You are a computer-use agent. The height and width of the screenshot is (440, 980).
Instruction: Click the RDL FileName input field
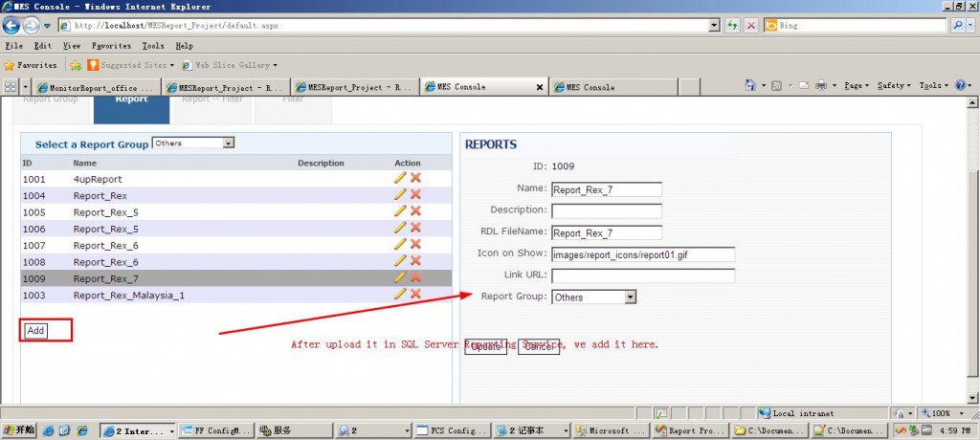606,232
